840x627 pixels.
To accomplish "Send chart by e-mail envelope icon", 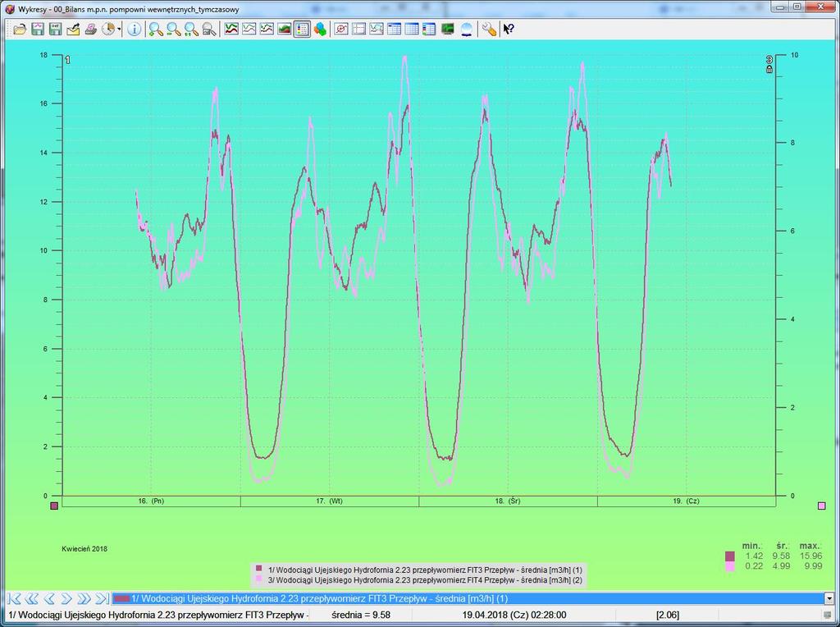I will [73, 29].
